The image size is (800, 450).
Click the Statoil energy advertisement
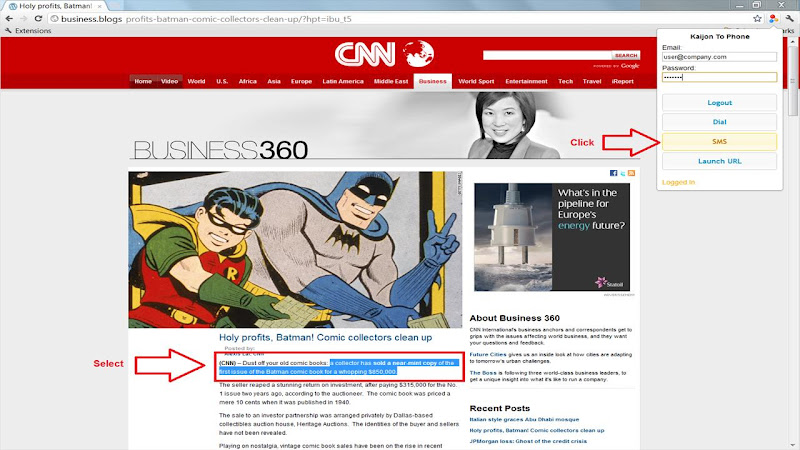(552, 237)
